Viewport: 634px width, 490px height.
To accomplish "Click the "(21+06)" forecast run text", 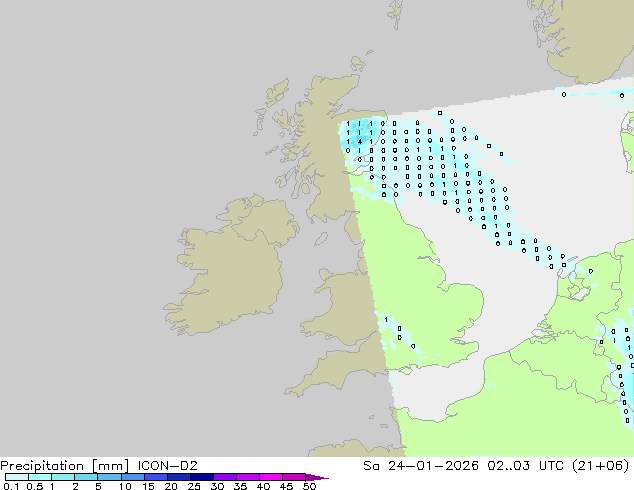I will (x=601, y=466).
